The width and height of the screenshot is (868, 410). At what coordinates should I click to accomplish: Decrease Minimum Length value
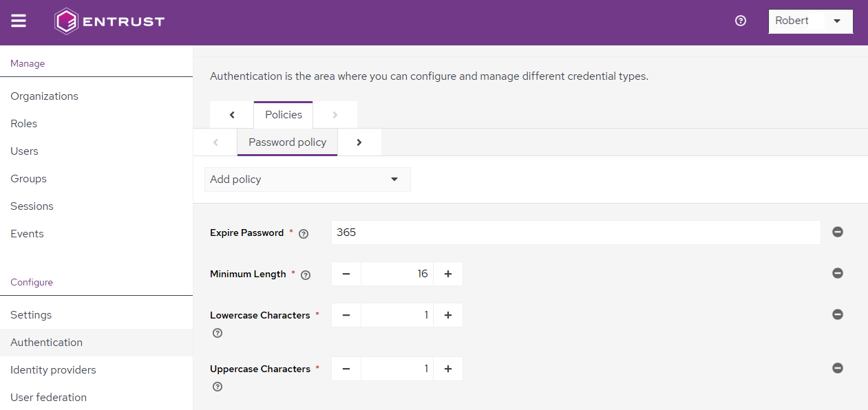point(346,274)
